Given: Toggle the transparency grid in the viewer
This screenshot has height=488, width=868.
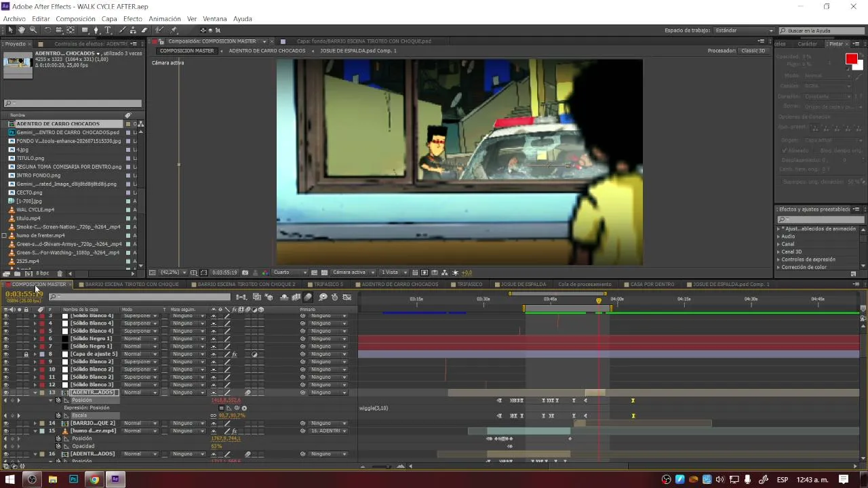Looking at the screenshot, I should [x=325, y=272].
